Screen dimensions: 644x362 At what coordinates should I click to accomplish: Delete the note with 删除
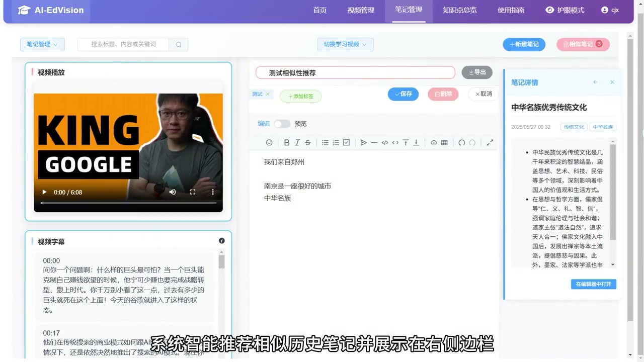click(443, 94)
